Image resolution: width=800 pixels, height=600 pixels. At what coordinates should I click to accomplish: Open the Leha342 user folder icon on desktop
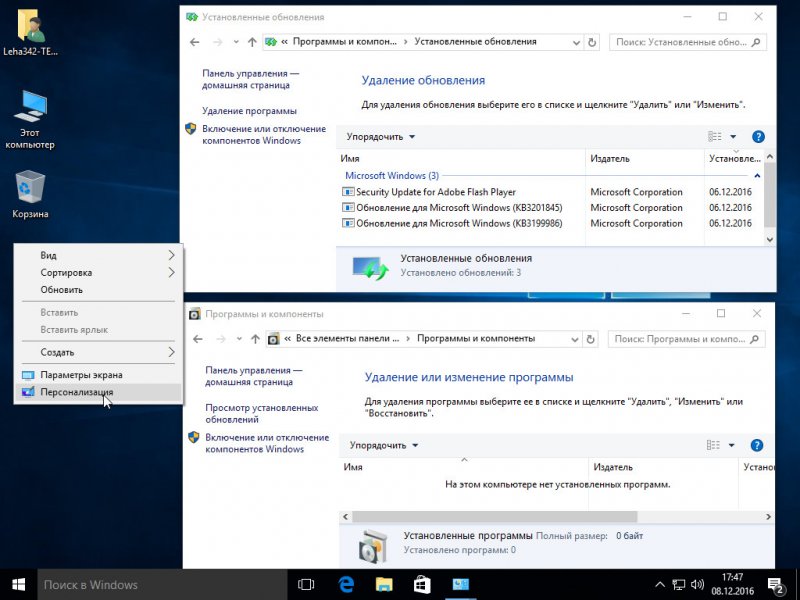tap(31, 32)
